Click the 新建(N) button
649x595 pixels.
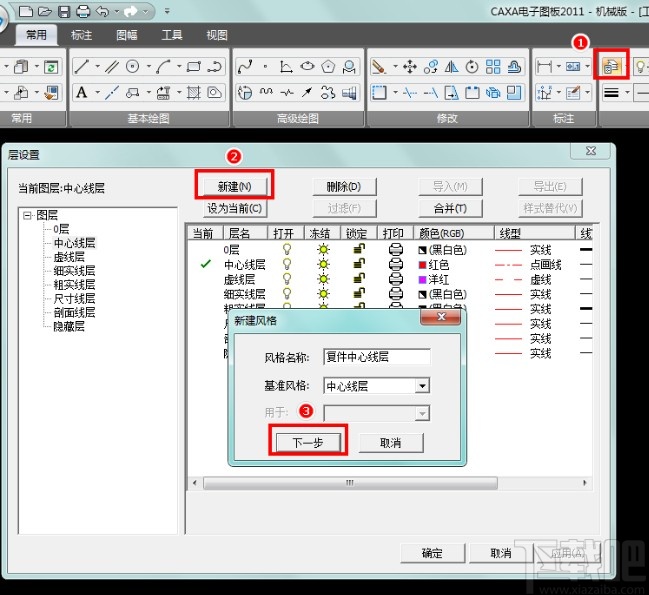235,187
